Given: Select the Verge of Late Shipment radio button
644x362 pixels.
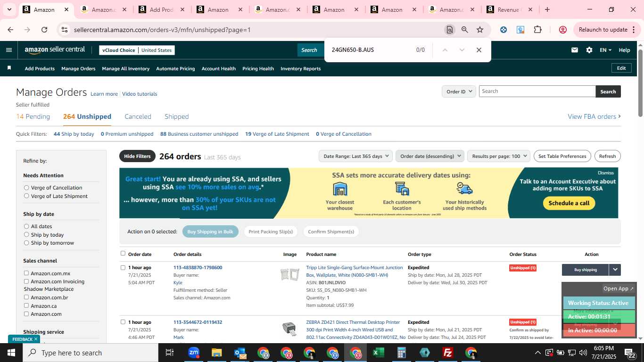Looking at the screenshot, I should 26,196.
